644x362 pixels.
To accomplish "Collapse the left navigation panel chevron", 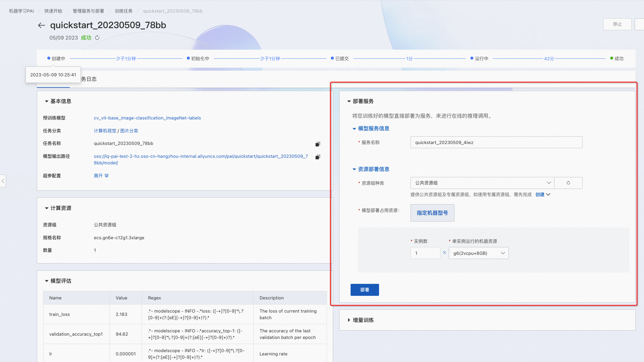I will click(x=3, y=181).
